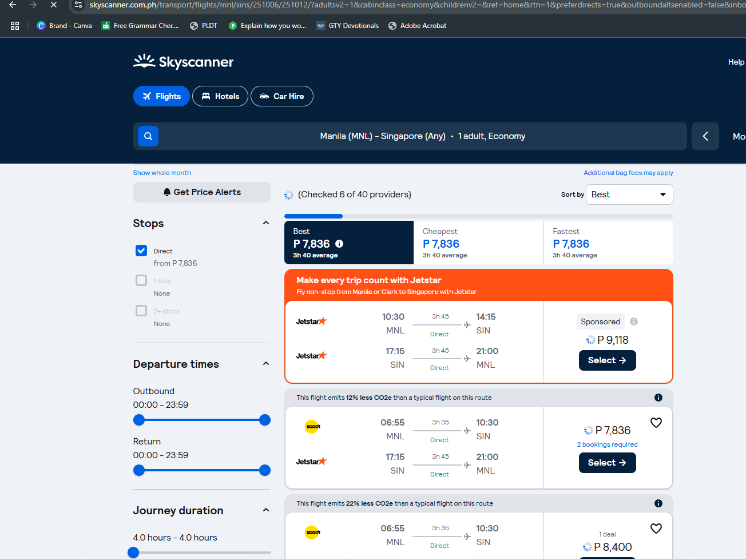Screen dimensions: 746x560
Task: Select the P 7,836 Scoot and Jetstar flight
Action: 608,463
